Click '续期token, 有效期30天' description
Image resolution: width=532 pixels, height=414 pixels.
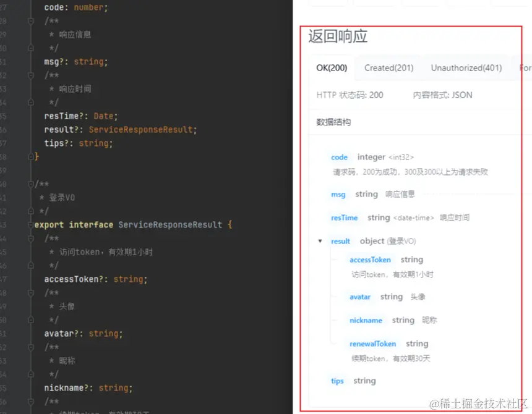pyautogui.click(x=391, y=359)
